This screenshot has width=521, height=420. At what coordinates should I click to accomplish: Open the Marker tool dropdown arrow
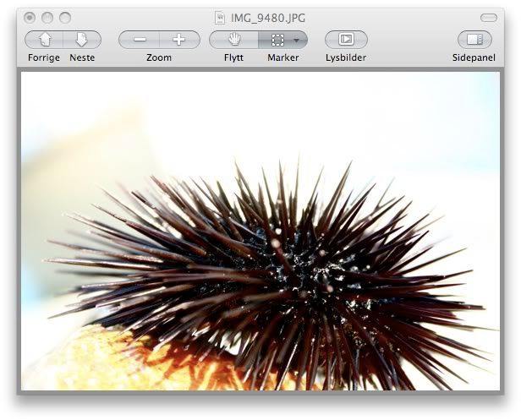297,41
